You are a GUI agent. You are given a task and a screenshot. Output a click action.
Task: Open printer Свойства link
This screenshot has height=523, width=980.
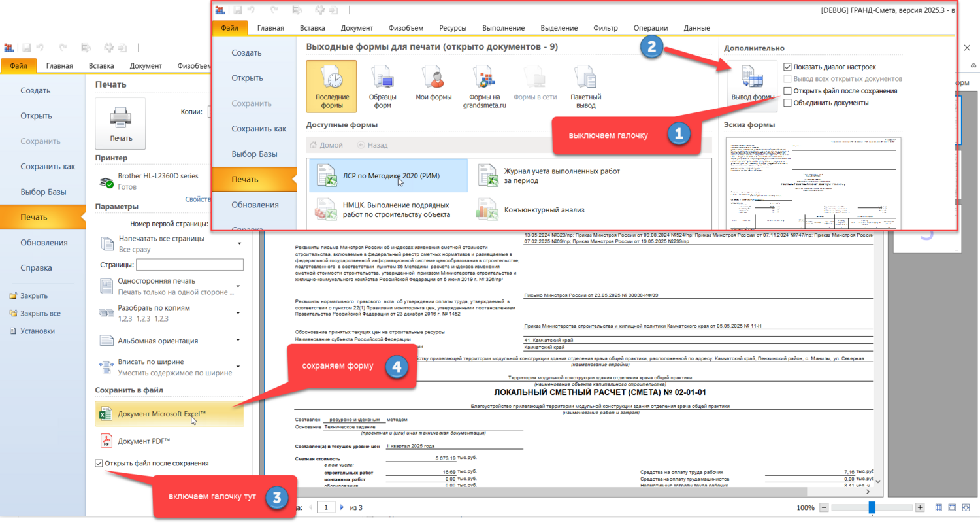(197, 199)
